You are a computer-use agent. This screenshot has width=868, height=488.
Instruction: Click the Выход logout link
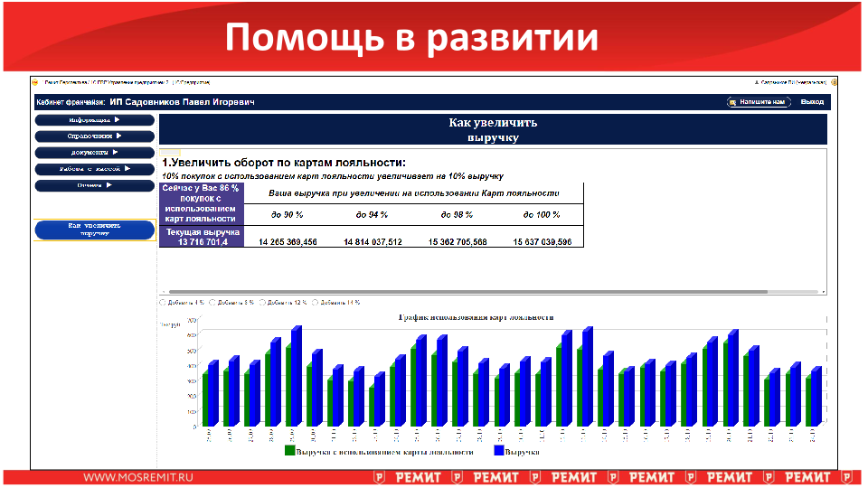click(x=812, y=102)
